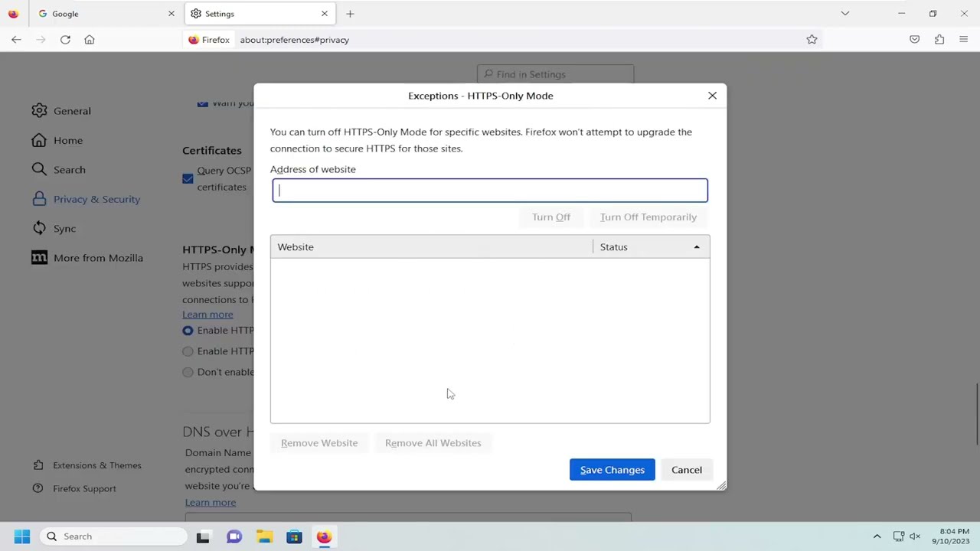Open a new tab with plus button
This screenshot has height=551, width=980.
click(x=350, y=14)
